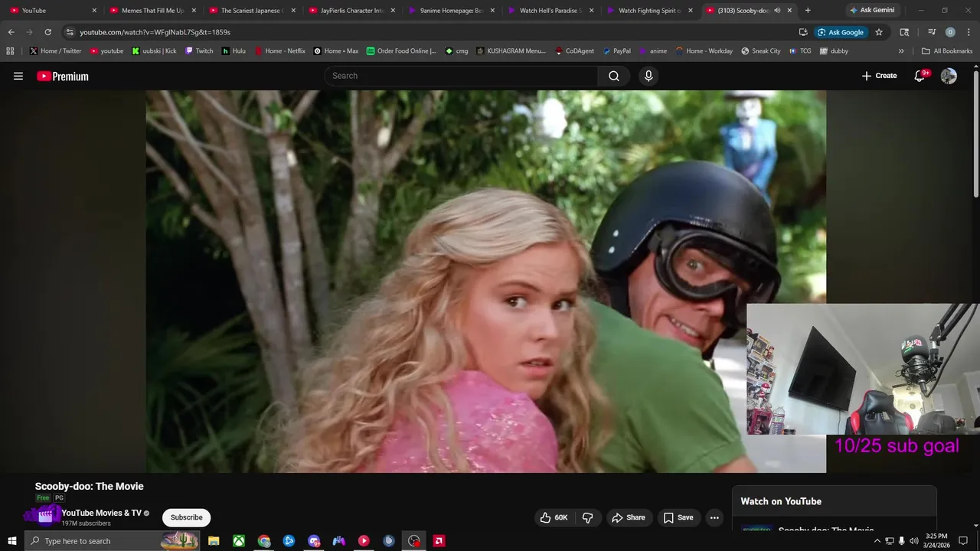The height and width of the screenshot is (551, 980).
Task: Click Ask Gemini button
Action: (x=871, y=11)
